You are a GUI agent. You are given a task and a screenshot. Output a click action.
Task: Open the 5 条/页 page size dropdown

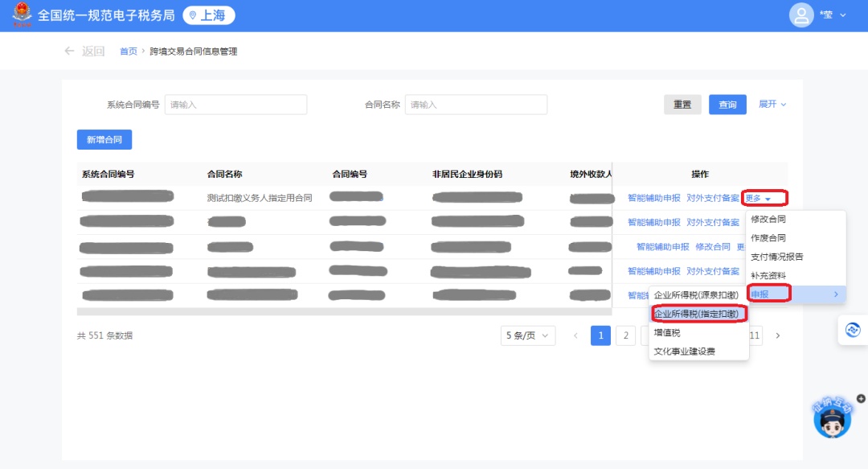[x=527, y=335]
